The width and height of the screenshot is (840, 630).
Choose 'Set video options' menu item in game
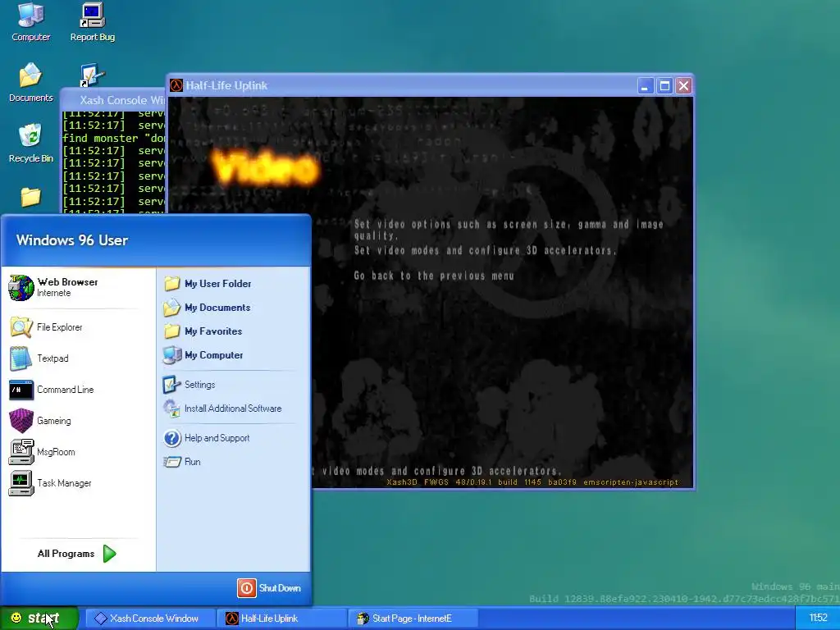[x=509, y=230]
